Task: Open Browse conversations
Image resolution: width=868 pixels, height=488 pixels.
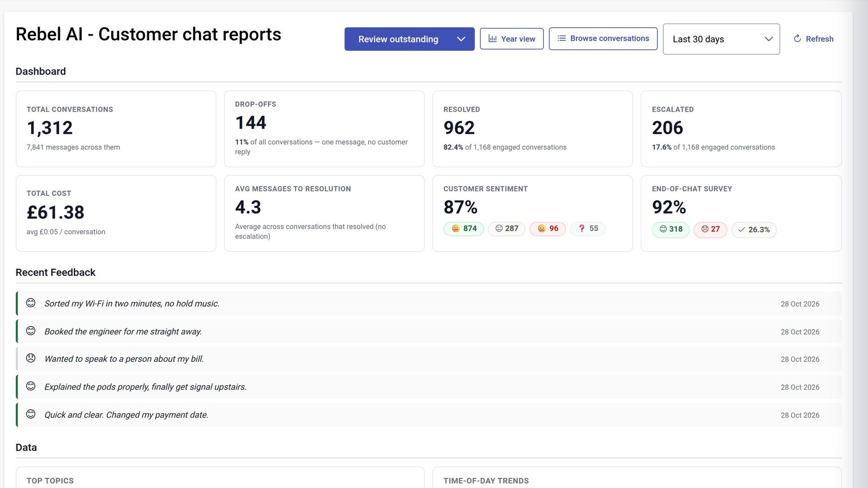Action: point(603,39)
